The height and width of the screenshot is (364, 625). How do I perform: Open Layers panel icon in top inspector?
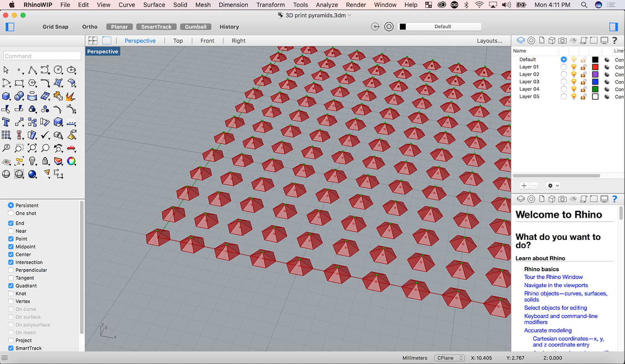(x=521, y=40)
